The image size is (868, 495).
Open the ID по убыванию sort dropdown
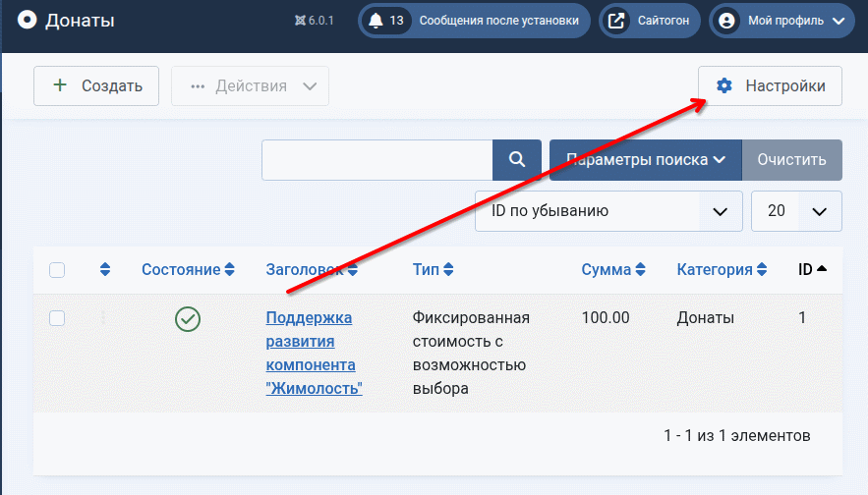[608, 211]
